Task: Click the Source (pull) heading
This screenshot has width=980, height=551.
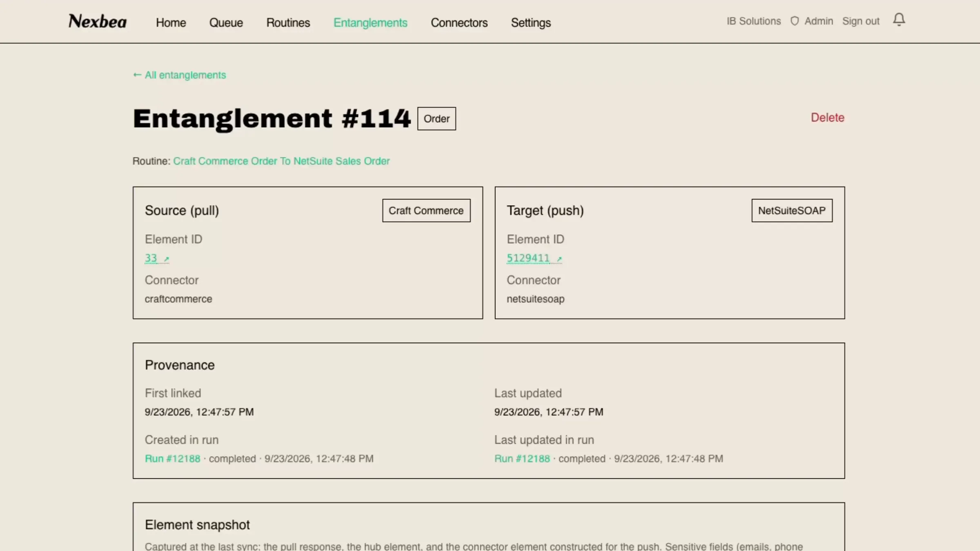Action: (x=182, y=211)
